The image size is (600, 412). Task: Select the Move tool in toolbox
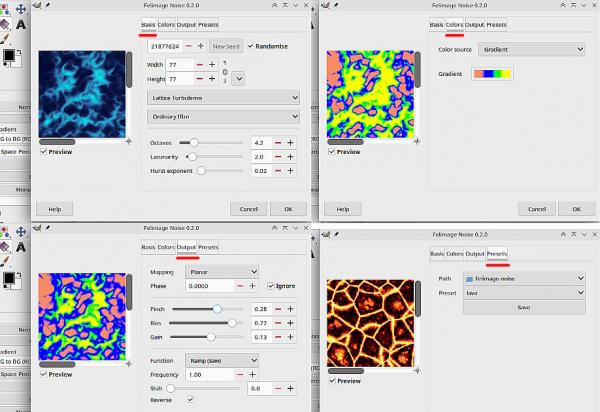pyautogui.click(x=21, y=9)
